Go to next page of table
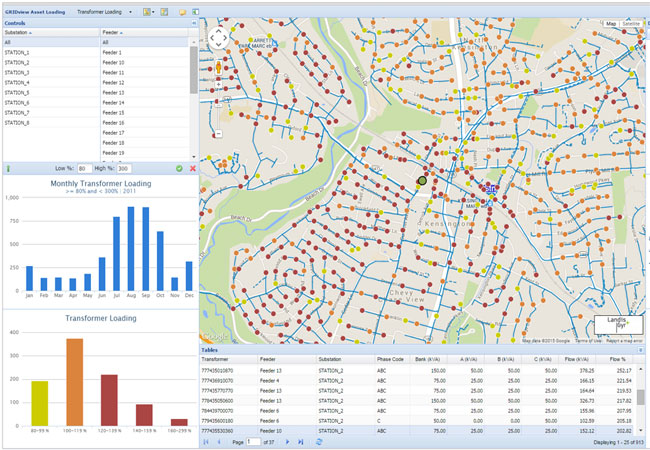 (287, 442)
